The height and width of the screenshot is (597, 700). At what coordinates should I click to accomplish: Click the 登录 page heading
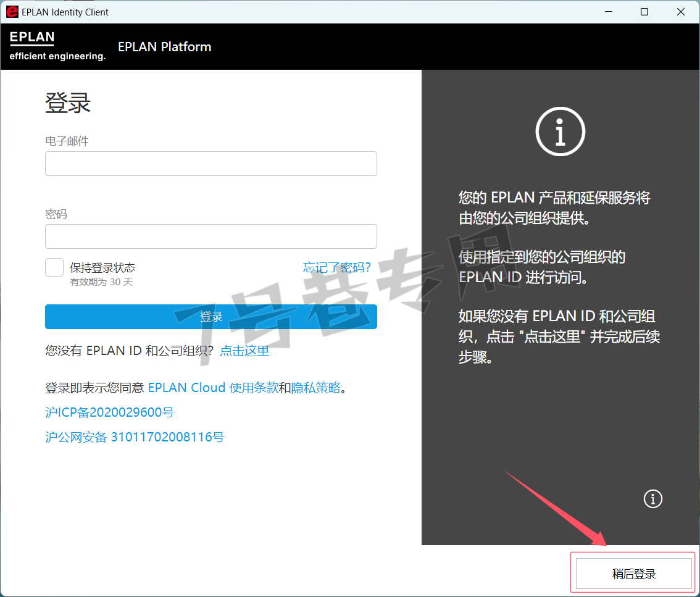(x=68, y=103)
